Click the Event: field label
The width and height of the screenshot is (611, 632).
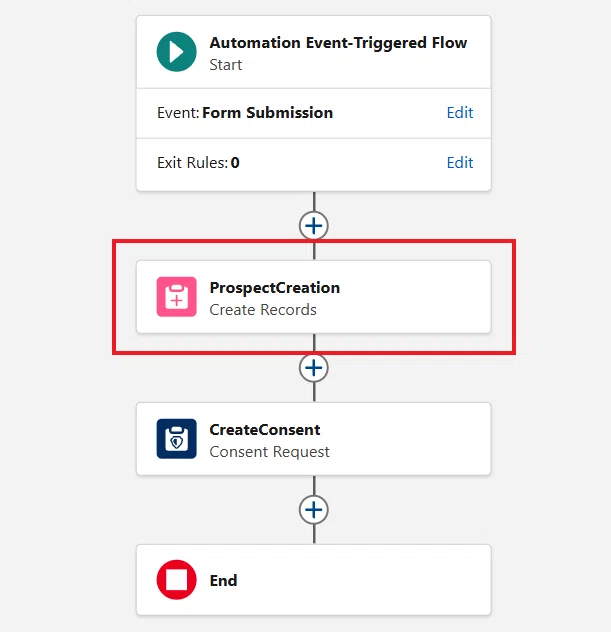[178, 112]
